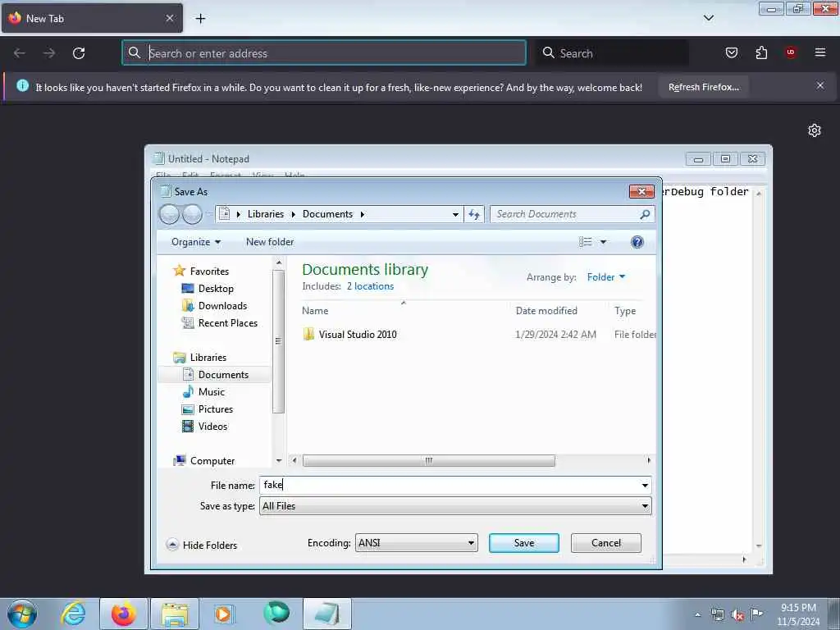The width and height of the screenshot is (840, 630).
Task: Sort by Name column header
Action: click(x=315, y=311)
